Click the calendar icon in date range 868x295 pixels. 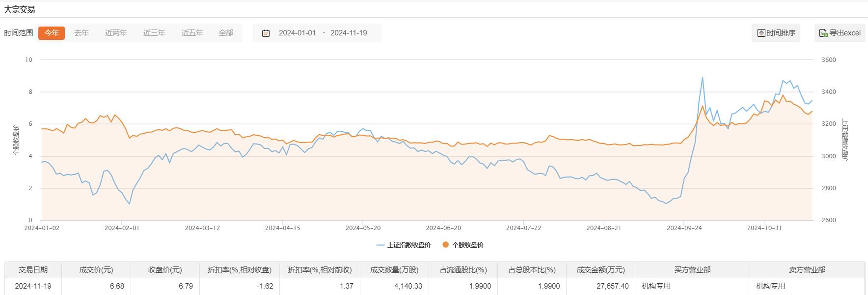(266, 33)
